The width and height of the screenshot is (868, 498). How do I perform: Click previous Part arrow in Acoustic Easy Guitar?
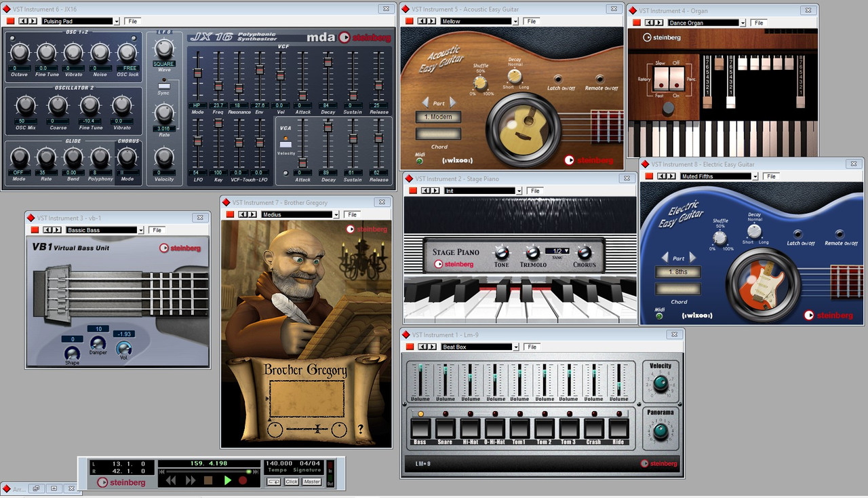coord(425,103)
